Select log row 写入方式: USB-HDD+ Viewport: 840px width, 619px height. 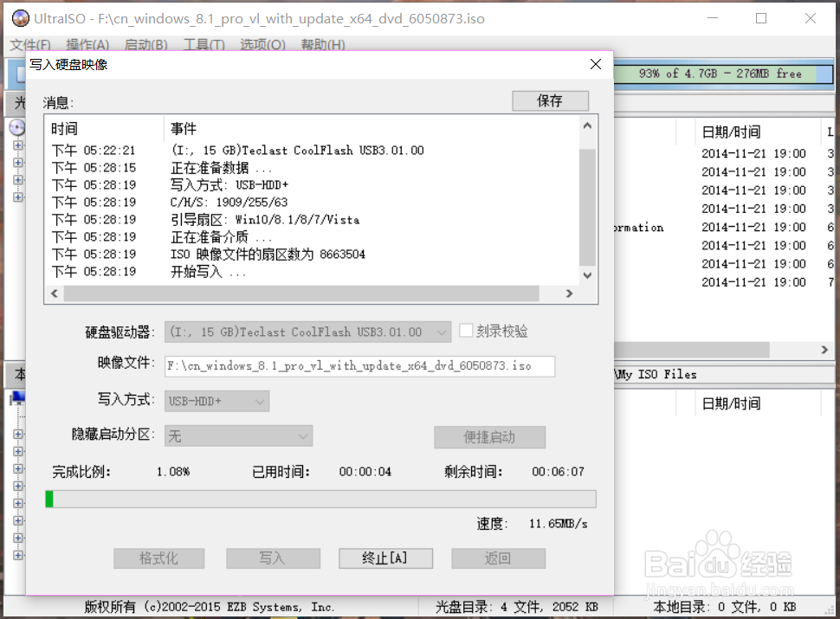click(x=313, y=184)
